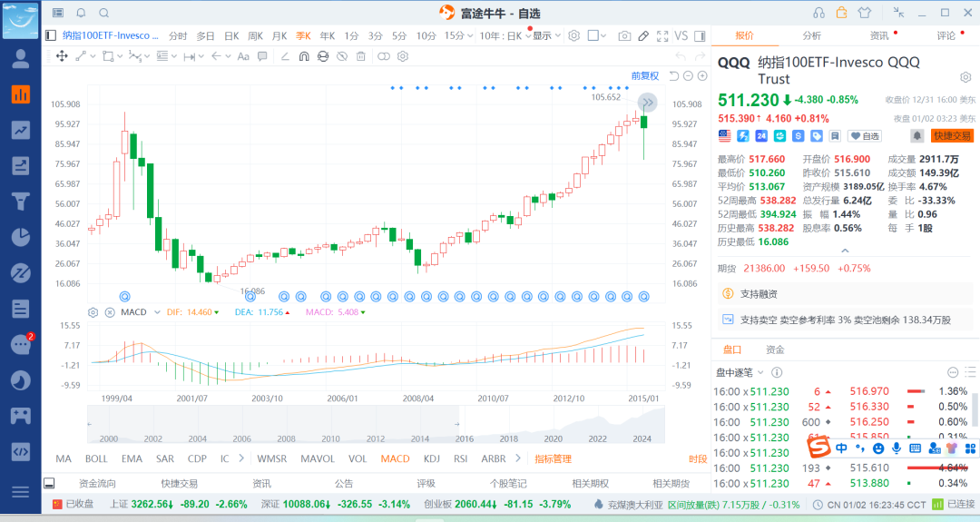Toggle the pencil drawing toolbar

pos(643,36)
